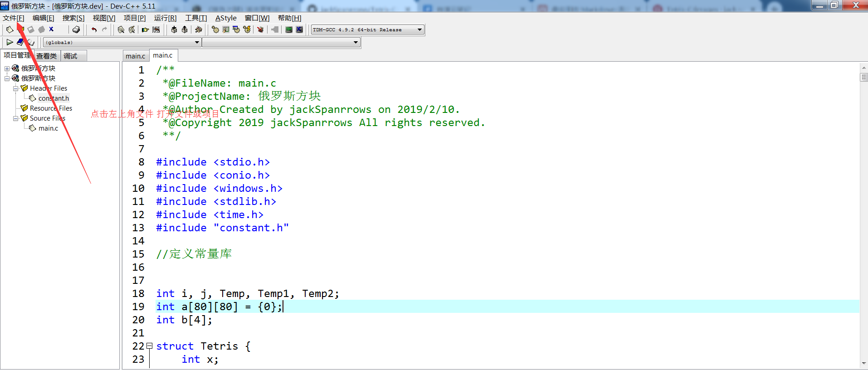This screenshot has width=868, height=370.
Task: Click the Compile and Run icon
Action: point(236,29)
